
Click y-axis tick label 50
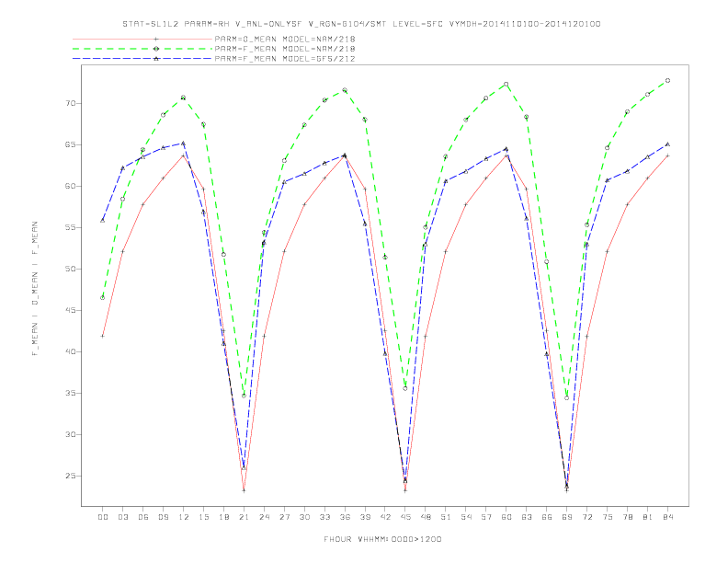coord(71,269)
